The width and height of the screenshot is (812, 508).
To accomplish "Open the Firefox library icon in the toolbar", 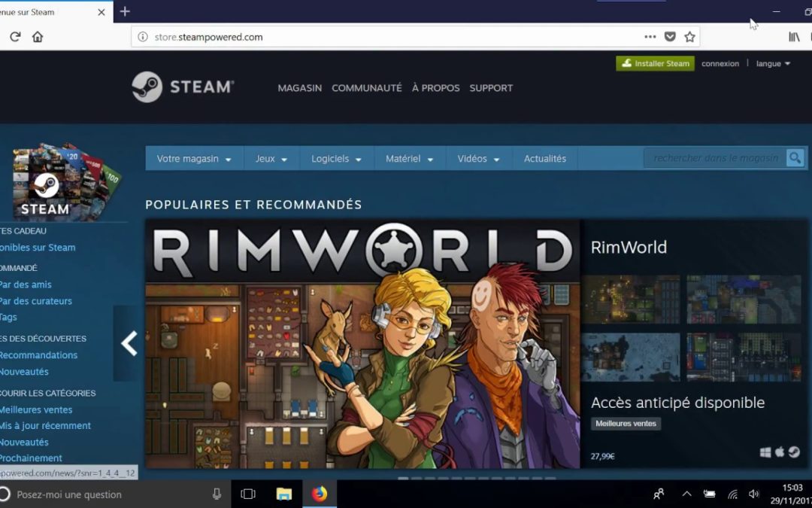I will coord(795,36).
